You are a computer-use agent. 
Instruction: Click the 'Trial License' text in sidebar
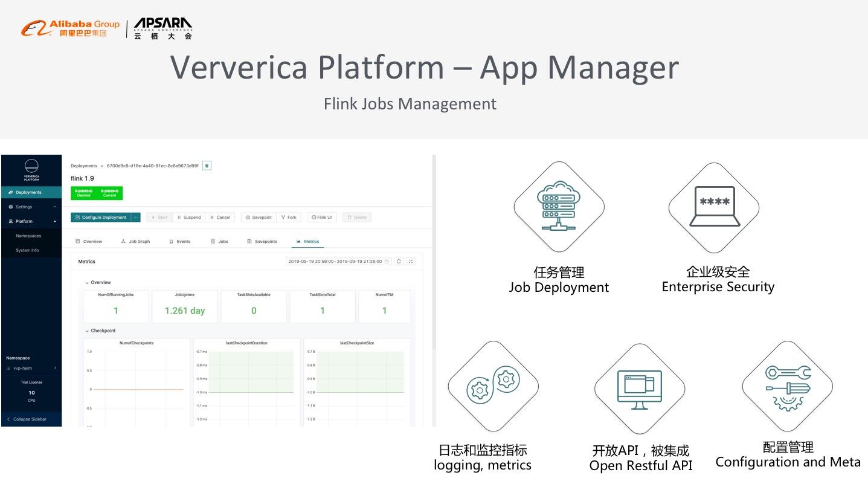click(31, 382)
